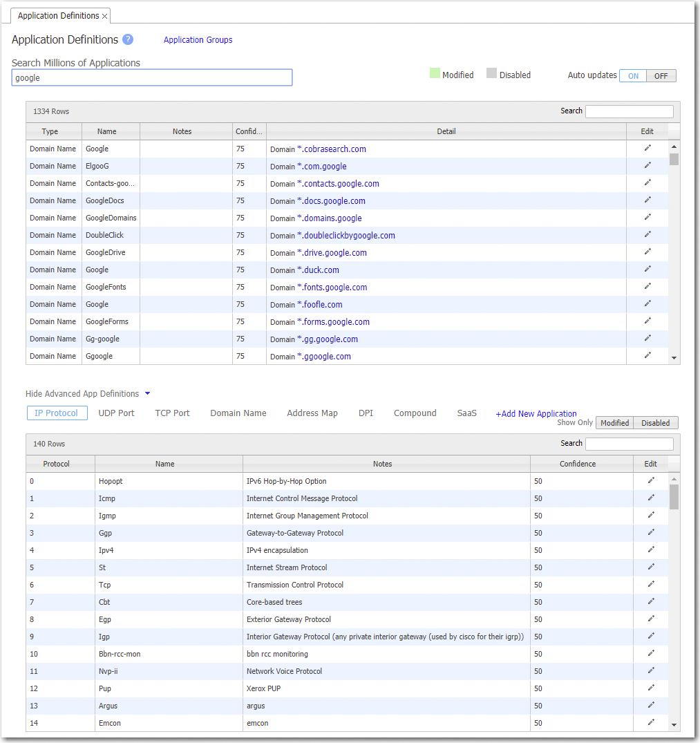Sort protocol table by Confidence column
The image size is (700, 743).
582,464
